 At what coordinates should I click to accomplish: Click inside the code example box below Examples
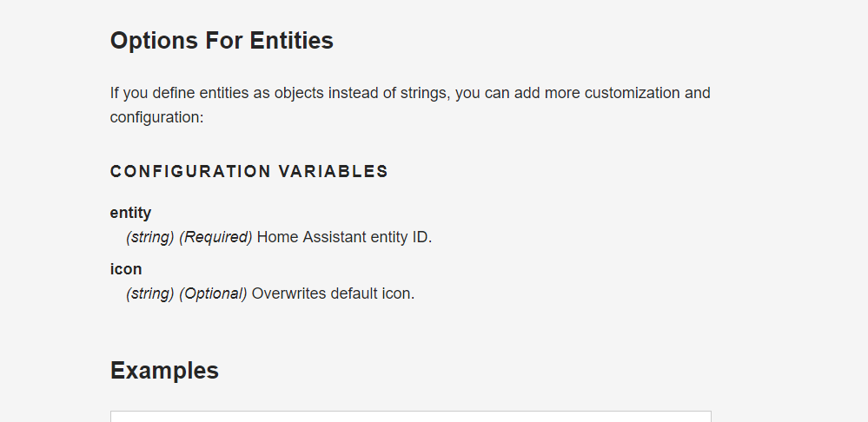410,417
